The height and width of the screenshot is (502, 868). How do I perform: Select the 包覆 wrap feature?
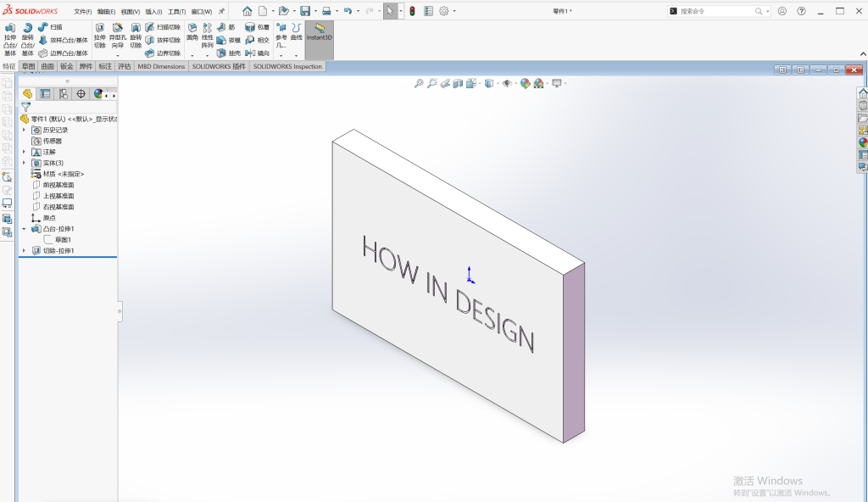click(257, 27)
